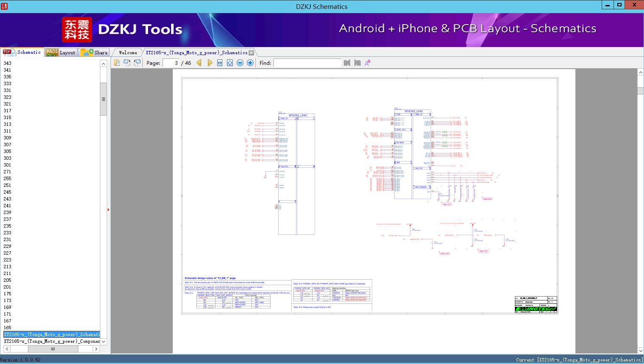Switch to the Welcome document tab
644x364 pixels.
click(128, 53)
